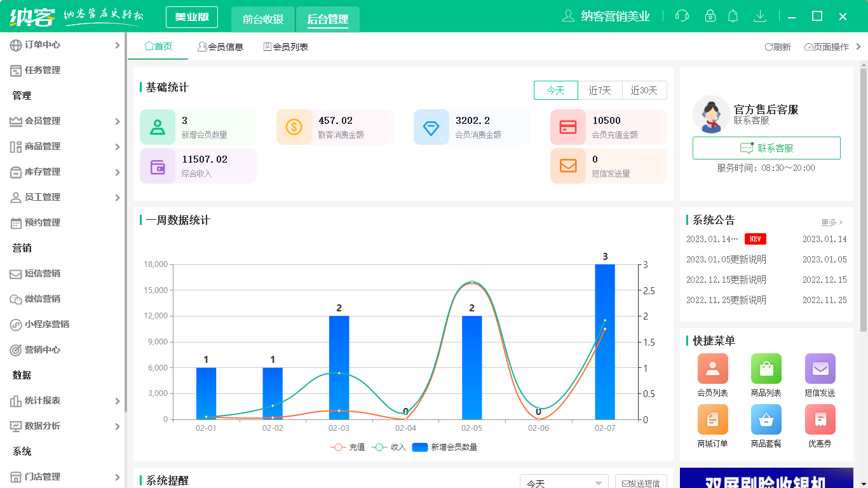Switch to 前台收银 mode

[x=263, y=19]
